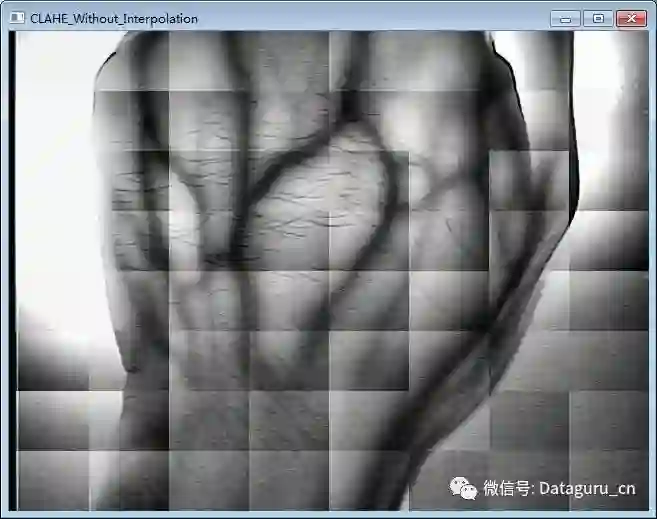Close the CLAHE_Without_Interpolation window
This screenshot has height=519, width=657.
[631, 18]
